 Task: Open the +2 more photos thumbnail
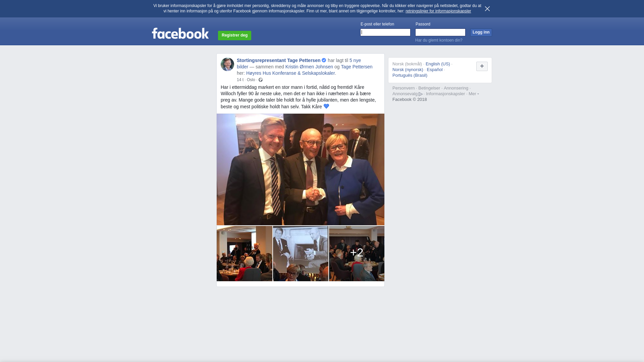point(357,253)
